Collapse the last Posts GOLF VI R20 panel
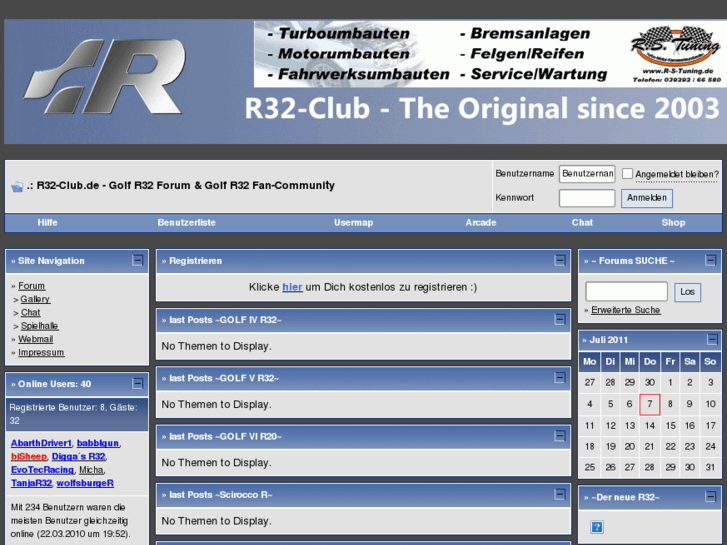 pos(560,436)
